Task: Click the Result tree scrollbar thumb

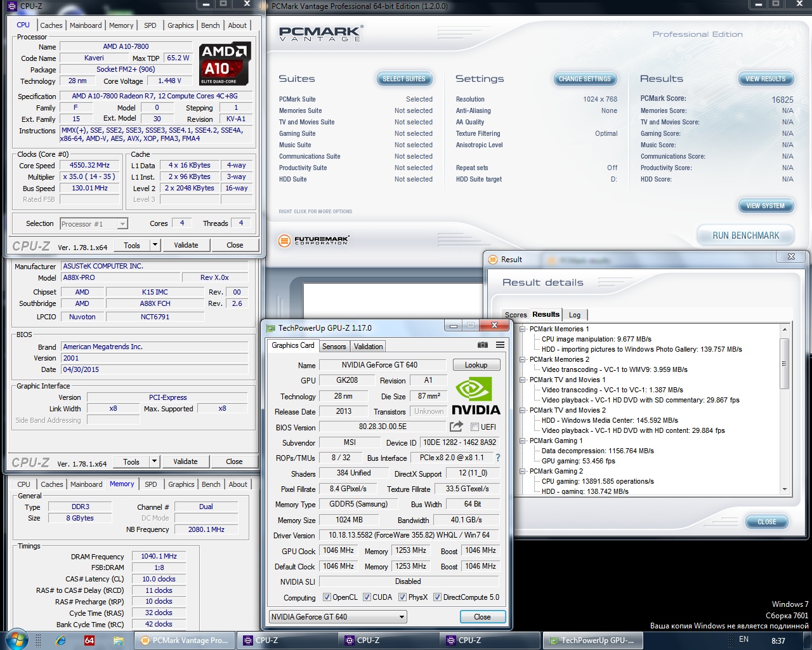Action: pyautogui.click(x=785, y=363)
